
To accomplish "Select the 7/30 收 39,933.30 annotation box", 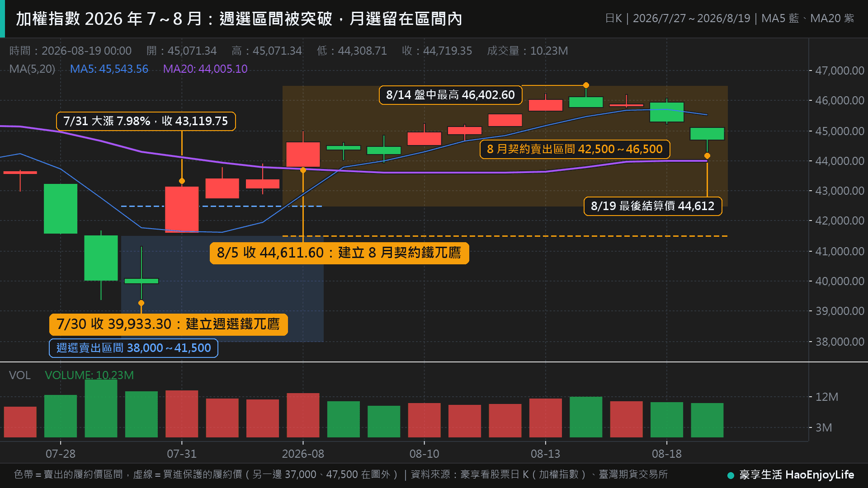I will (168, 324).
